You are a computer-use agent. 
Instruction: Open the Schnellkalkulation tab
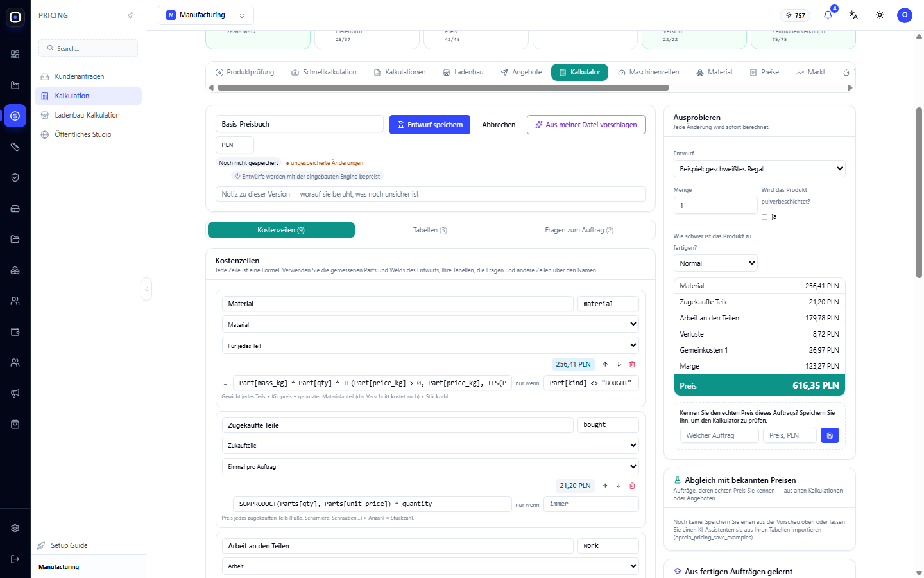(x=324, y=73)
